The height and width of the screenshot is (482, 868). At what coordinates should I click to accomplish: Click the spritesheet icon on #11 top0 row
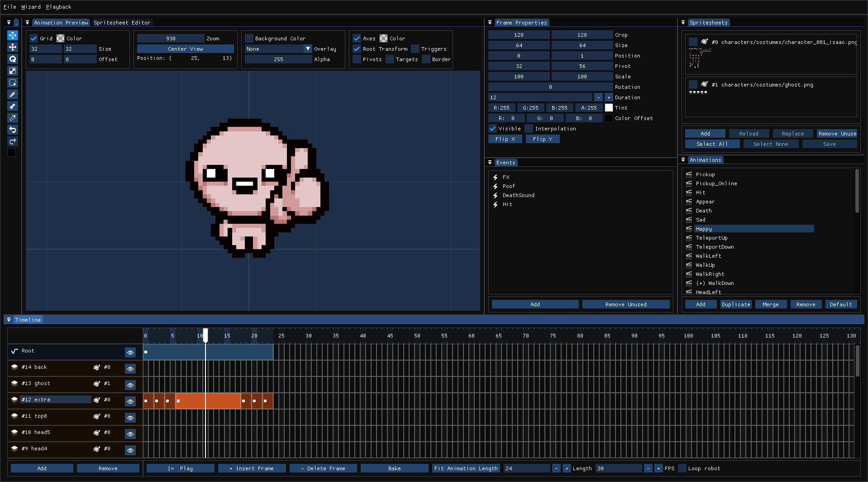tap(96, 416)
